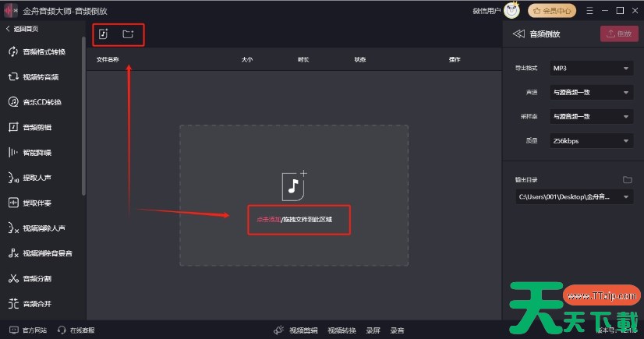Open 录音 from the bottom bar
This screenshot has width=644, height=339.
pos(397,330)
